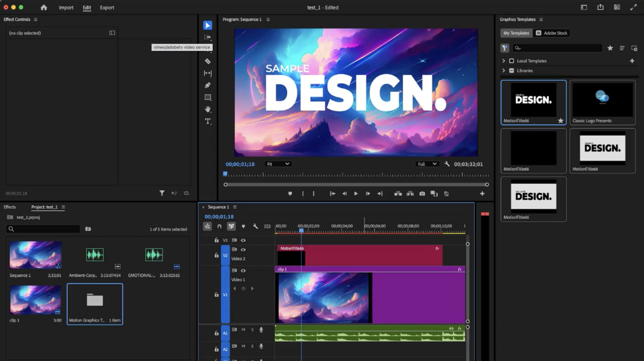Toggle timeline Snap magnet icon
The image size is (644, 361).
pyautogui.click(x=219, y=226)
